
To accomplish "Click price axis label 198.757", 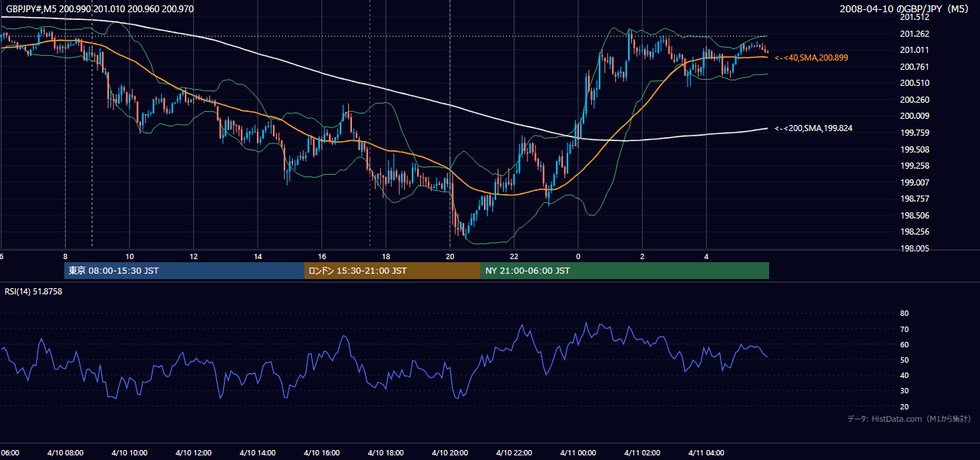I will click(x=914, y=199).
